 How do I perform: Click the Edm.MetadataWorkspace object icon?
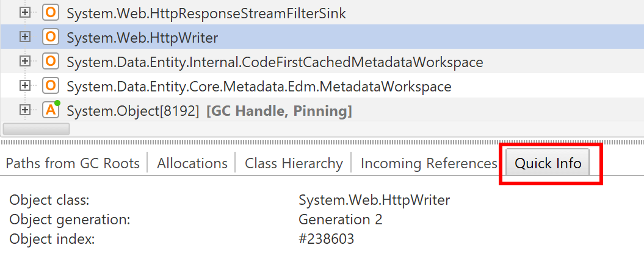(x=51, y=86)
